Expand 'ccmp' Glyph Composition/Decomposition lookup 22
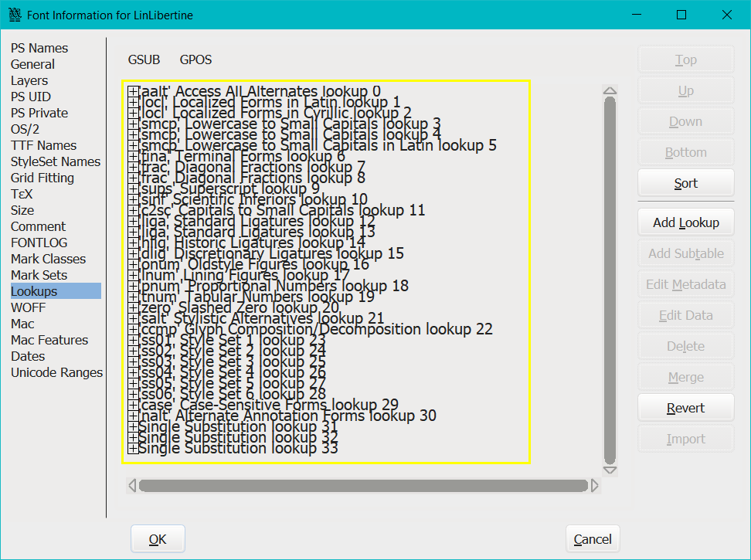 133,329
